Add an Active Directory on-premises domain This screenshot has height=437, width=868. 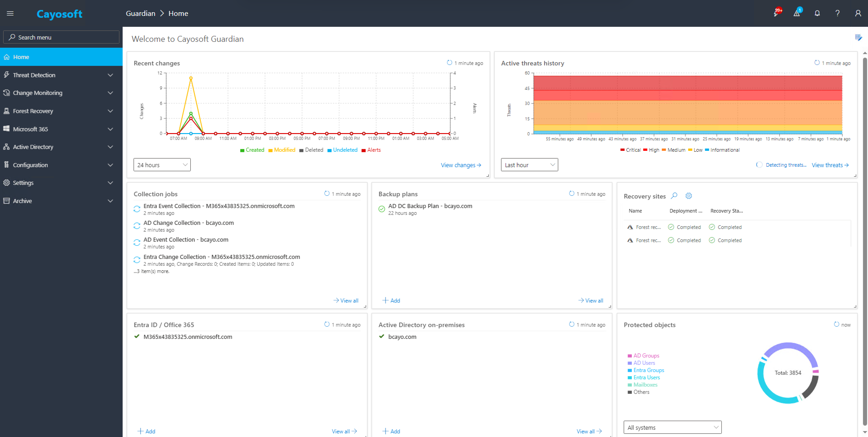391,431
